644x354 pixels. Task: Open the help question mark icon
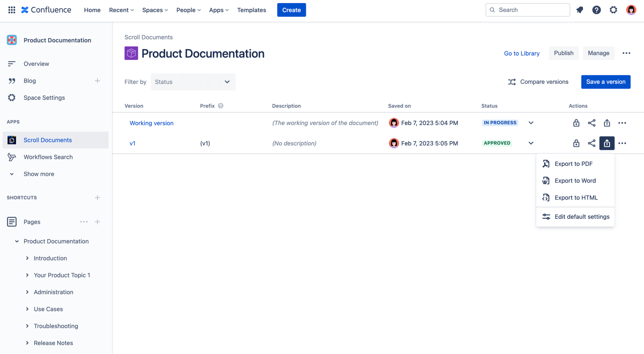pos(596,10)
